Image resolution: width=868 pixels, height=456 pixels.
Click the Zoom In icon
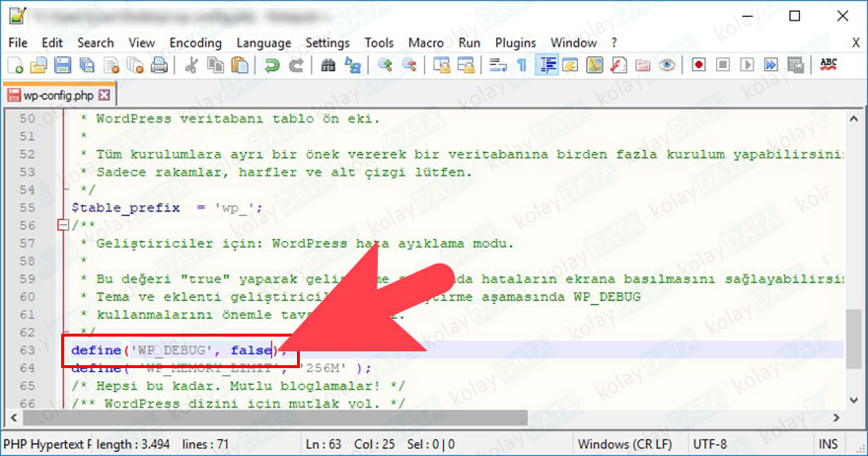pyautogui.click(x=385, y=65)
